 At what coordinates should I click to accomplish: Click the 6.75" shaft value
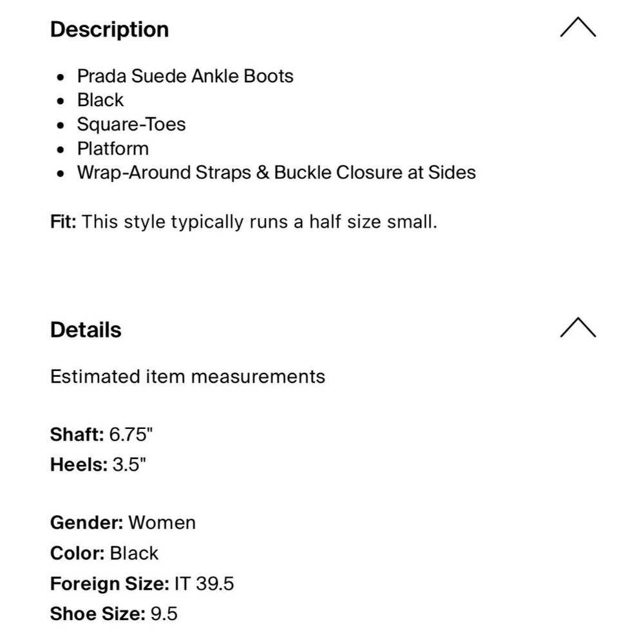click(x=131, y=434)
